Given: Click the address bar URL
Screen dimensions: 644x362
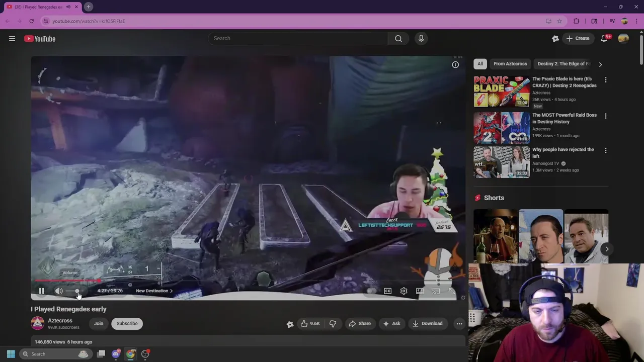Looking at the screenshot, I should [x=89, y=21].
